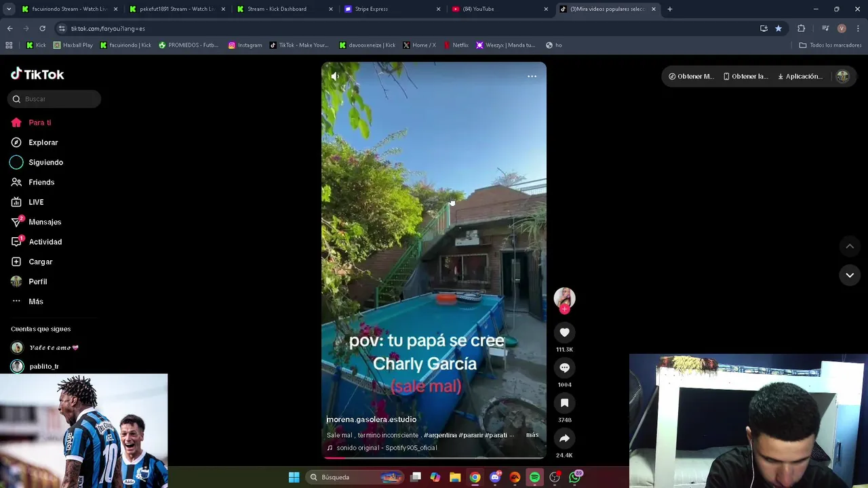Image resolution: width=868 pixels, height=488 pixels.
Task: Switch to the Stripe Express tab
Action: click(x=393, y=9)
